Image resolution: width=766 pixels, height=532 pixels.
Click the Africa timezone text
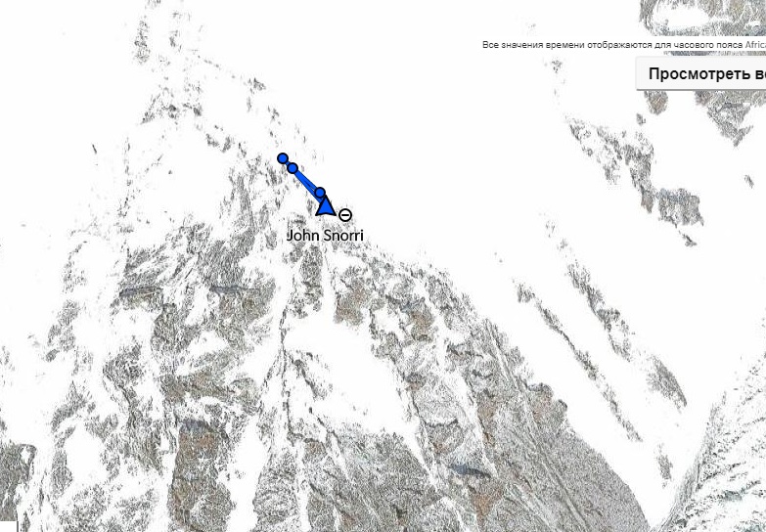click(755, 45)
